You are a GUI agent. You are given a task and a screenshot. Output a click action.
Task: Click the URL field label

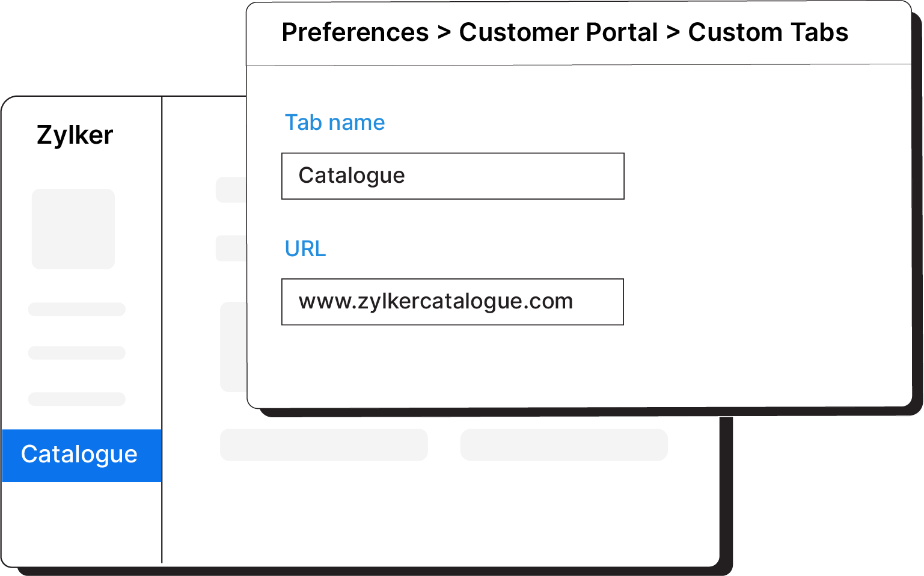(x=305, y=249)
